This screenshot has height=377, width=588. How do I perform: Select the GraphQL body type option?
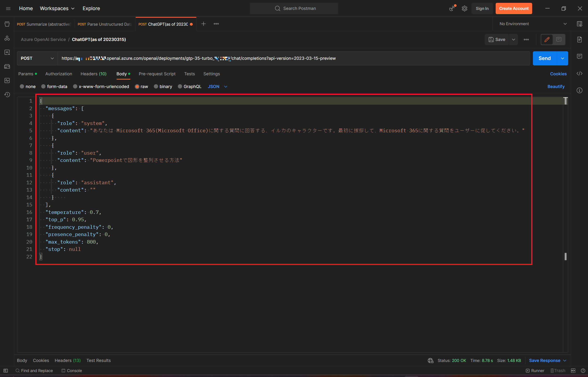(180, 86)
